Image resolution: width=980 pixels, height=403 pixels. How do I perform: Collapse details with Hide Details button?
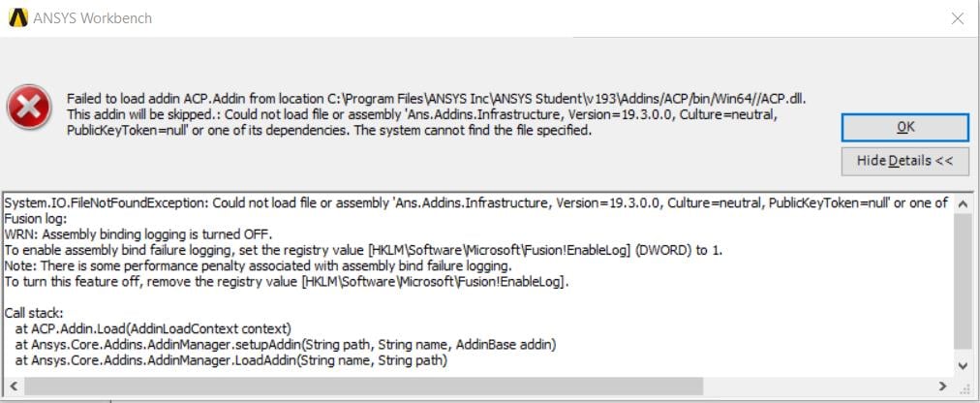point(904,161)
